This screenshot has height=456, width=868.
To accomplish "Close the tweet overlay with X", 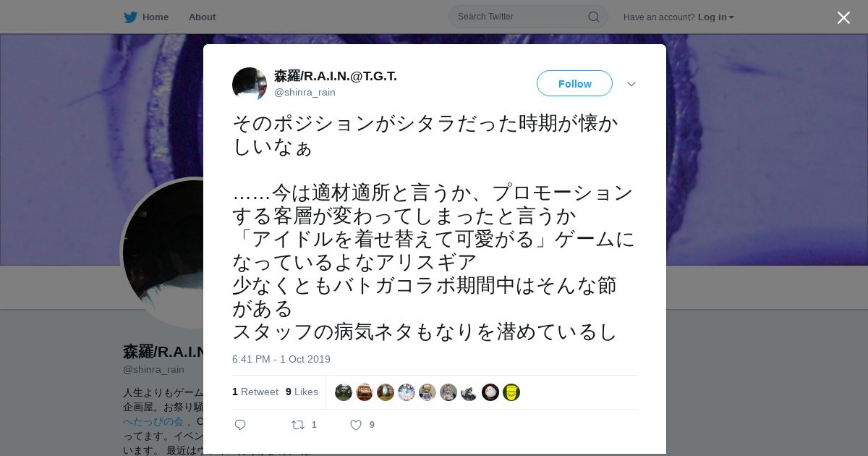I will [x=843, y=17].
